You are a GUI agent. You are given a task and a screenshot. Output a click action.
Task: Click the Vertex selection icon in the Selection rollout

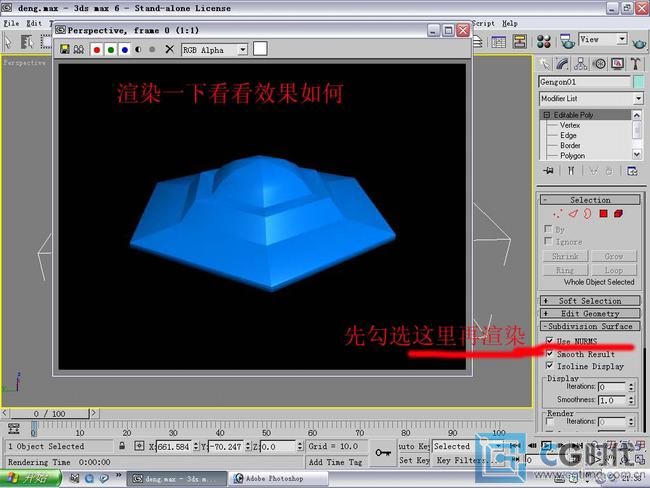click(558, 214)
